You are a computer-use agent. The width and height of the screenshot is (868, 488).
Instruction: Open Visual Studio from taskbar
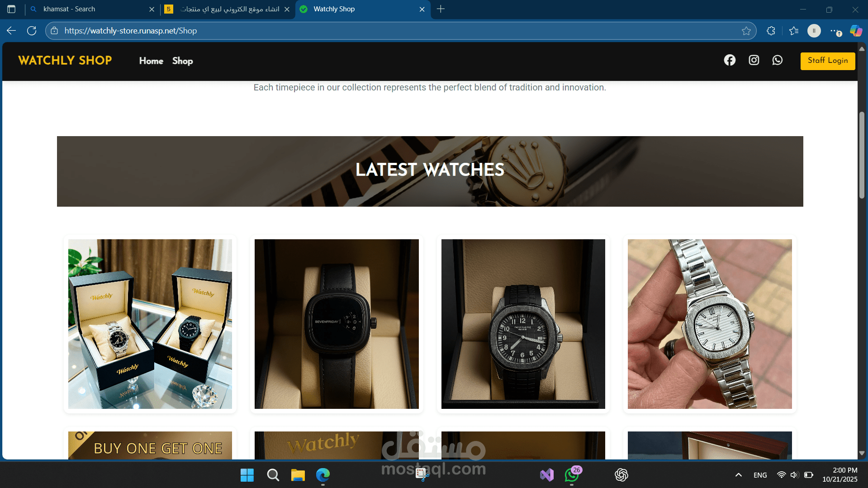point(546,475)
